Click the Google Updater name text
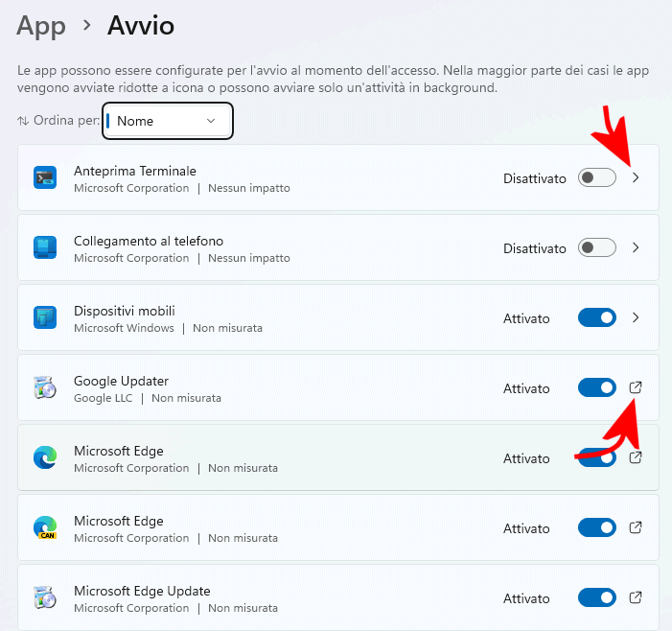Image resolution: width=672 pixels, height=631 pixels. pyautogui.click(x=122, y=381)
